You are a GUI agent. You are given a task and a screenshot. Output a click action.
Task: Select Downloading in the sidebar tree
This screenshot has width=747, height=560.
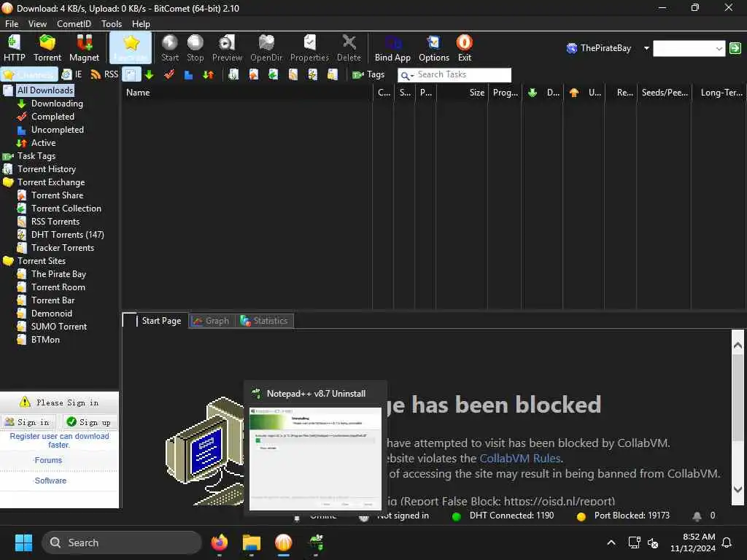pyautogui.click(x=57, y=104)
